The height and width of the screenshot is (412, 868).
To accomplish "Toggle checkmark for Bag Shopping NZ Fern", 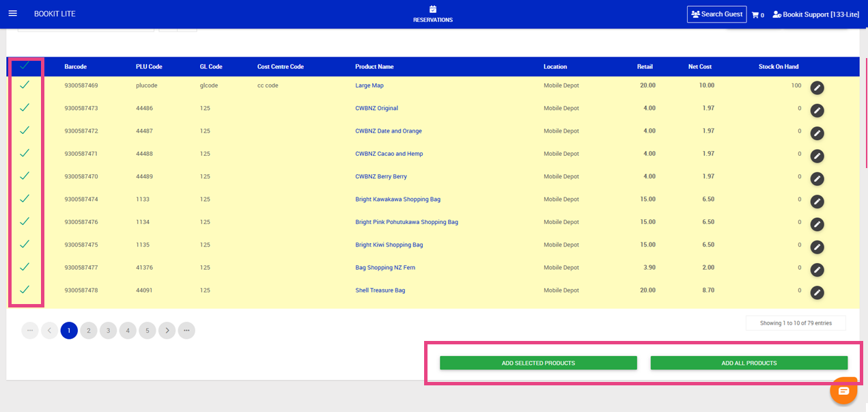I will coord(25,266).
